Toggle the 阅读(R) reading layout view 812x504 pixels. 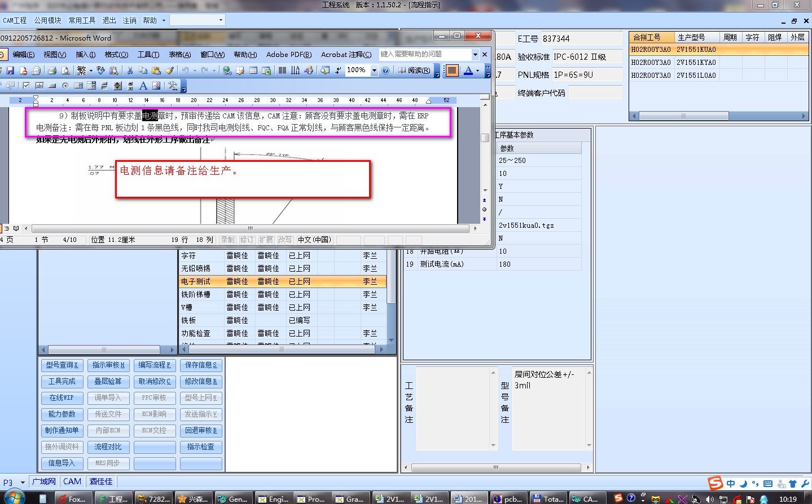414,70
